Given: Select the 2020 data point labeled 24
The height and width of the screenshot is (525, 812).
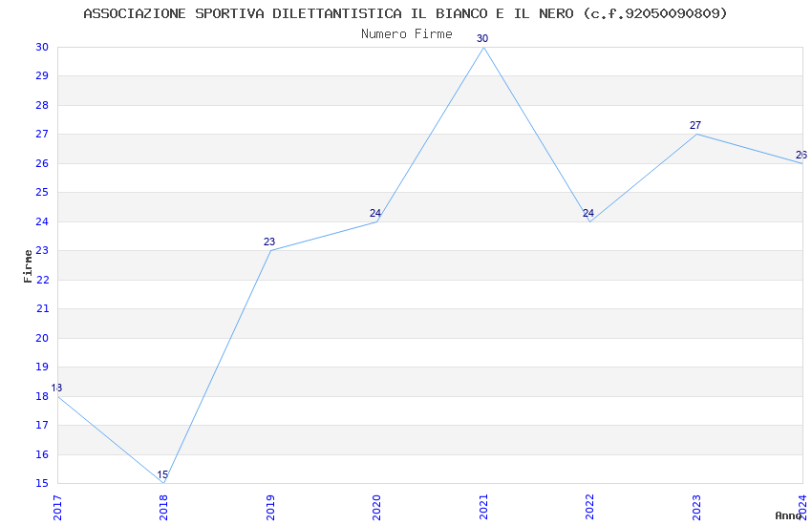Looking at the screenshot, I should [377, 221].
